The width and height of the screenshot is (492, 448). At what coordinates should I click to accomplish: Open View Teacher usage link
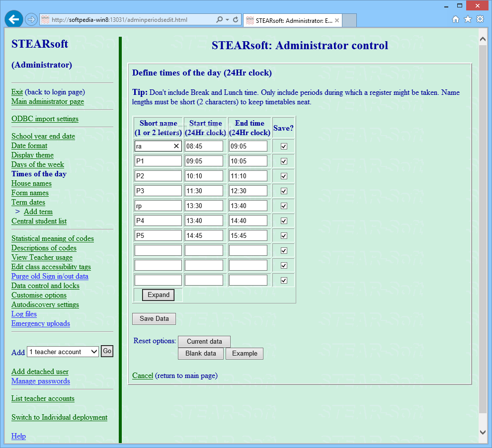click(x=42, y=257)
